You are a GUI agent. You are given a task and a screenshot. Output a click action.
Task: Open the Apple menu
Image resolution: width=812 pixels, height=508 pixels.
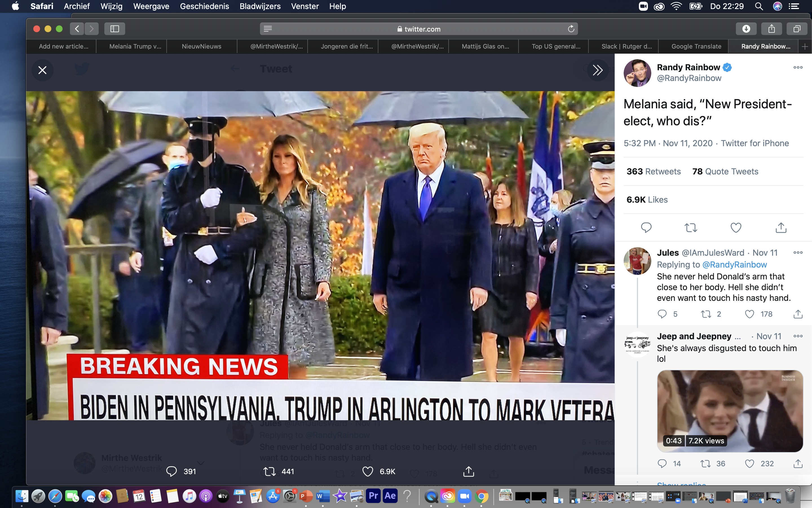[16, 6]
